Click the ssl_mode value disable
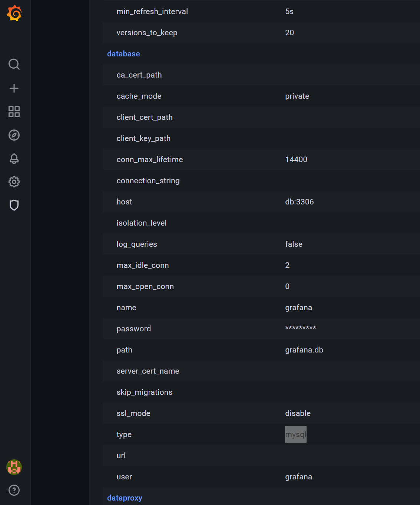This screenshot has height=505, width=420. [x=298, y=413]
